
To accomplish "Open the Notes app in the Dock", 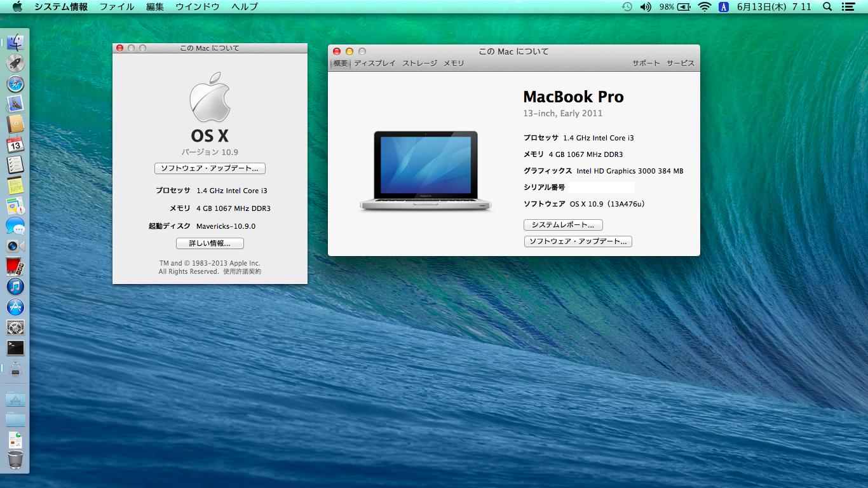I will point(15,185).
